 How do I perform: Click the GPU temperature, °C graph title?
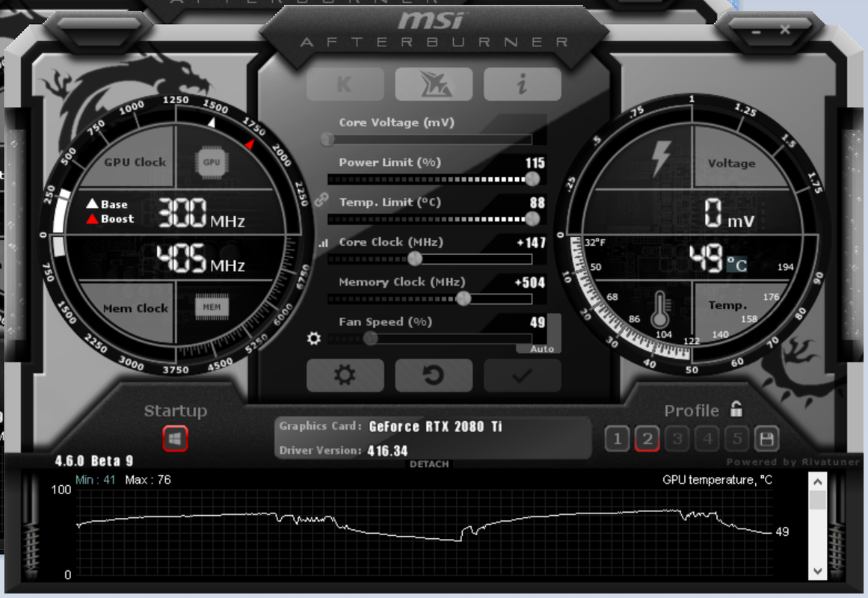click(717, 479)
